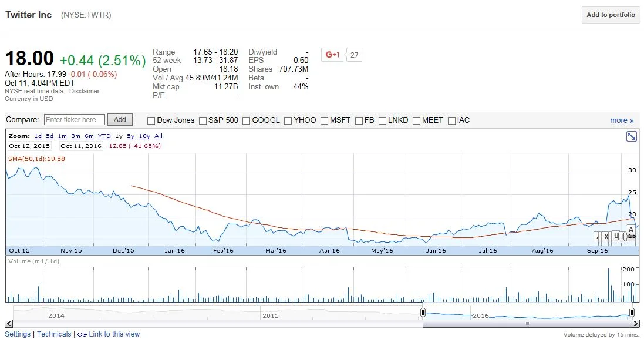Choose the 5y zoom range

coord(130,136)
